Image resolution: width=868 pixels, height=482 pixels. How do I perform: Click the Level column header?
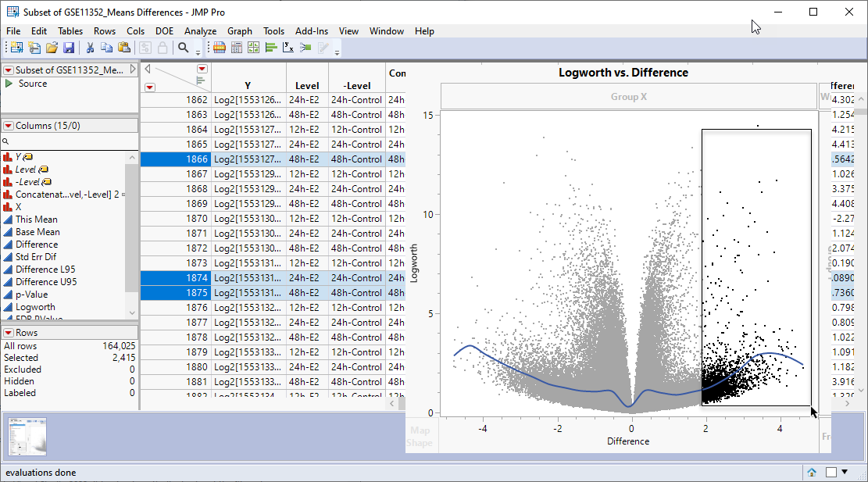coord(307,86)
